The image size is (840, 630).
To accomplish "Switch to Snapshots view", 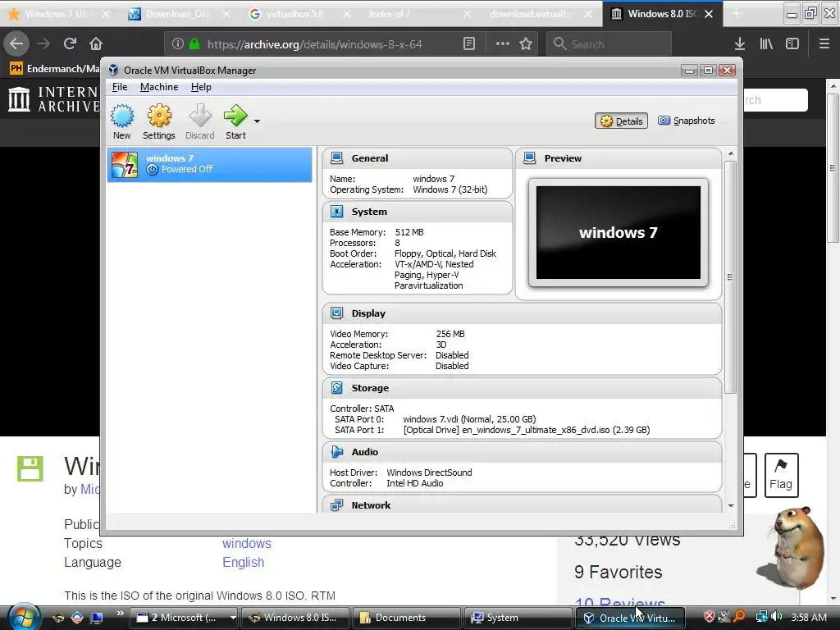I will pos(687,121).
